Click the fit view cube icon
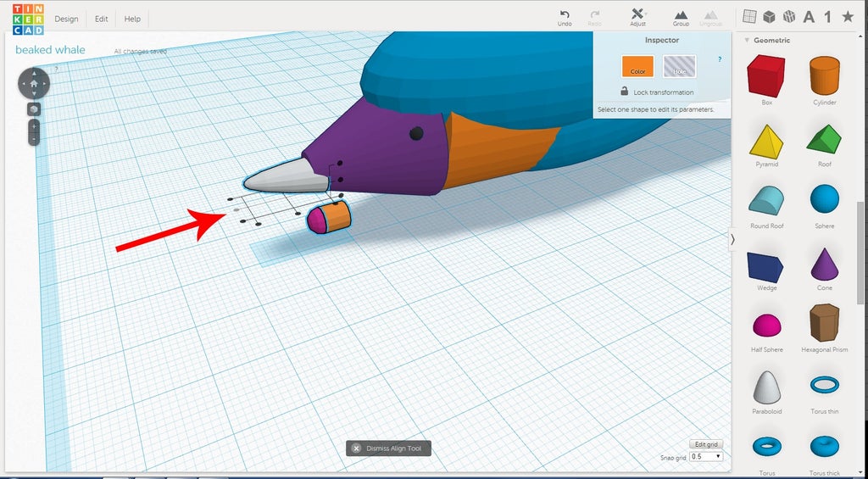The width and height of the screenshot is (868, 479). [x=34, y=109]
